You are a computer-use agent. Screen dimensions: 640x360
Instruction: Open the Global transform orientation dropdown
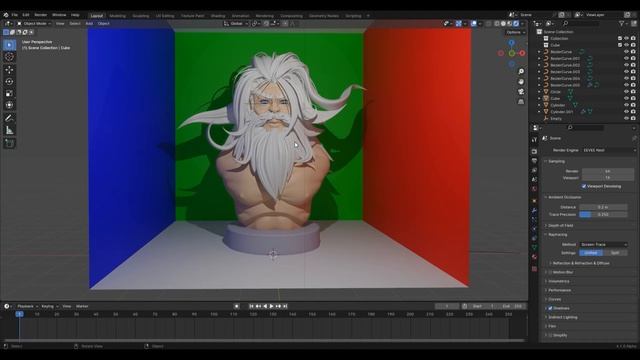(x=236, y=24)
